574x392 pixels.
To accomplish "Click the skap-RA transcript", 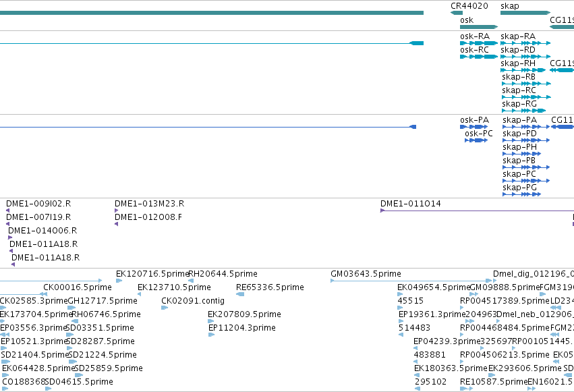I will point(525,43).
